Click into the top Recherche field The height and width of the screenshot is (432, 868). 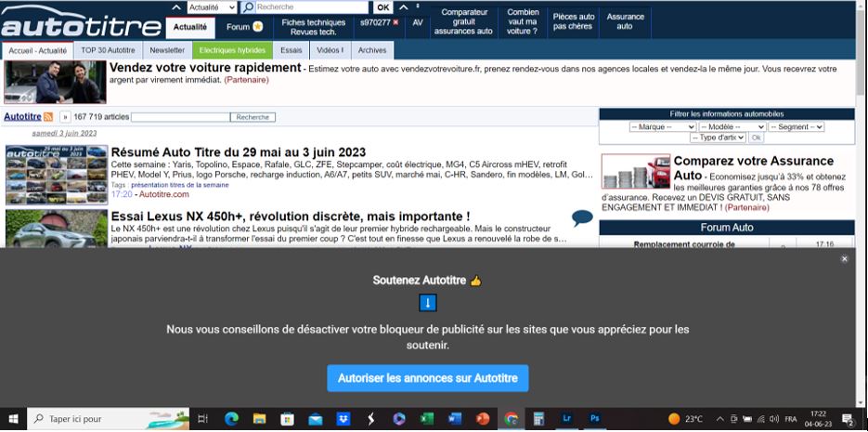point(312,7)
